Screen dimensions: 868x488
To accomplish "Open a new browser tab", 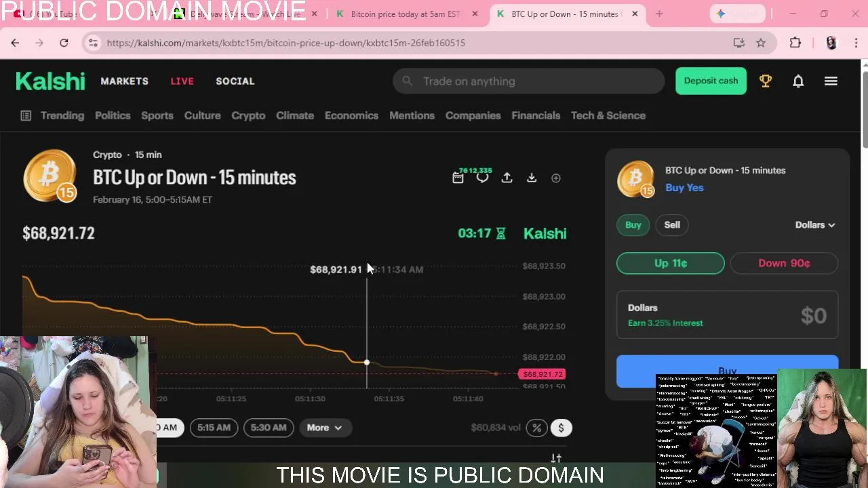I will pyautogui.click(x=659, y=14).
